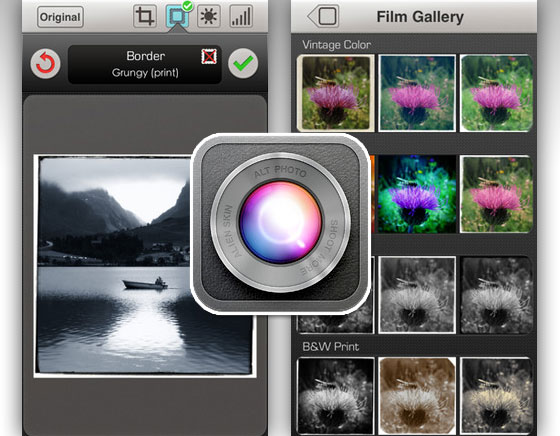Choose third B&W Print thumbnail
This screenshot has width=560, height=436.
tap(496, 396)
